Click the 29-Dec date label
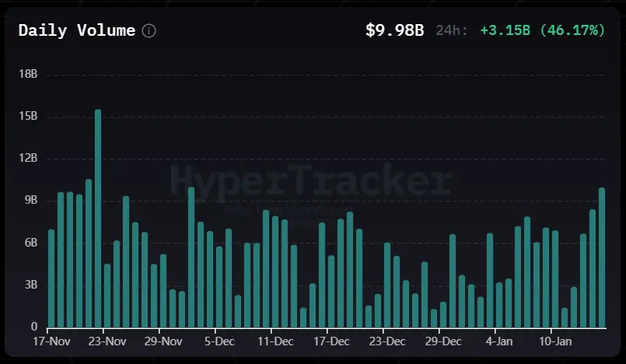The height and width of the screenshot is (364, 626). [x=443, y=341]
